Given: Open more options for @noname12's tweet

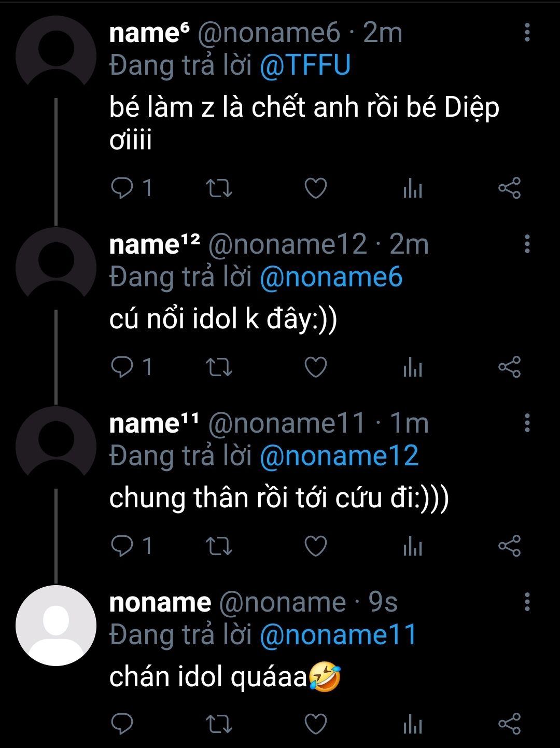Looking at the screenshot, I should point(527,244).
